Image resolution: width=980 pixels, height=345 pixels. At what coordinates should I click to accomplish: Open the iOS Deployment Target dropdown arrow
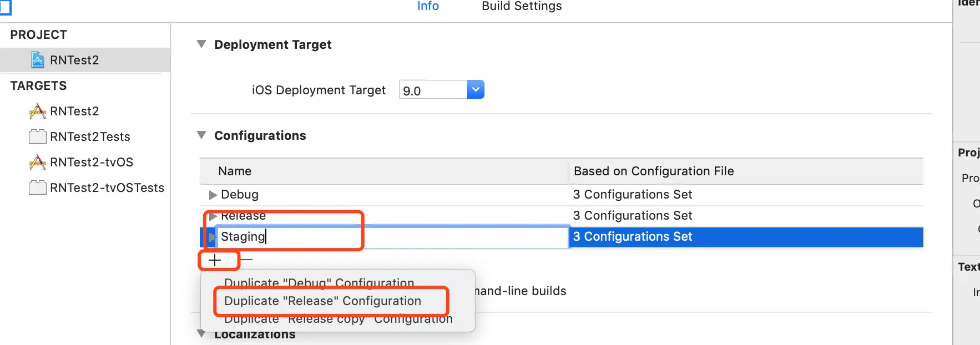[x=476, y=89]
